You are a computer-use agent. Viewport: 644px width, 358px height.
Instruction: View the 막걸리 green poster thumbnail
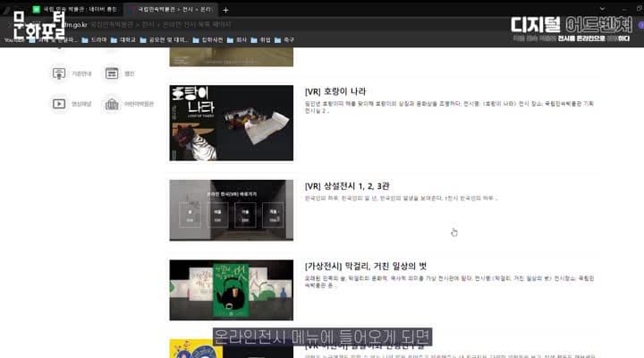pos(232,290)
